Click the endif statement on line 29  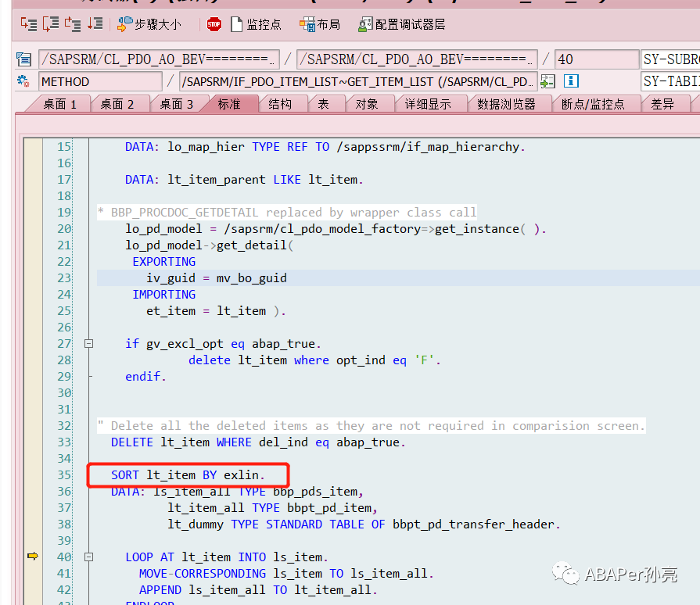(x=145, y=377)
